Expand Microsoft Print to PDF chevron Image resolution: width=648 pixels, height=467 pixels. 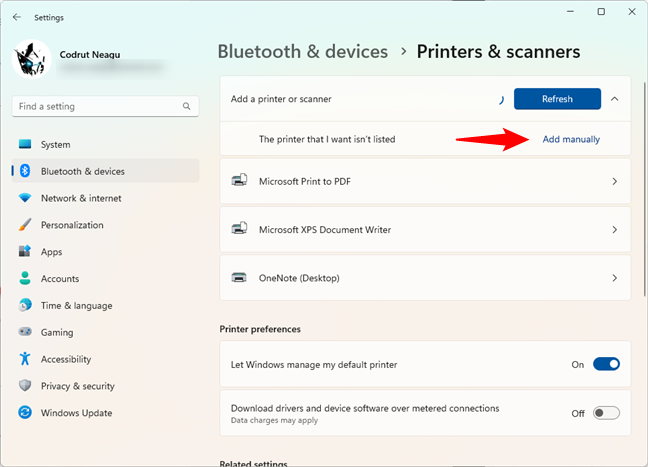tap(615, 181)
